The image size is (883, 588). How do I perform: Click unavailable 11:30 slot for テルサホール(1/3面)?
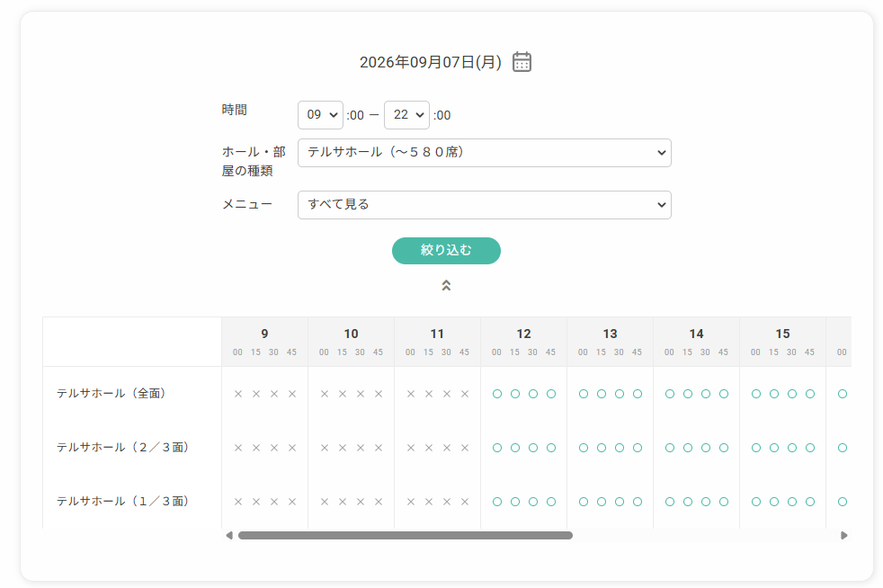[x=447, y=502]
